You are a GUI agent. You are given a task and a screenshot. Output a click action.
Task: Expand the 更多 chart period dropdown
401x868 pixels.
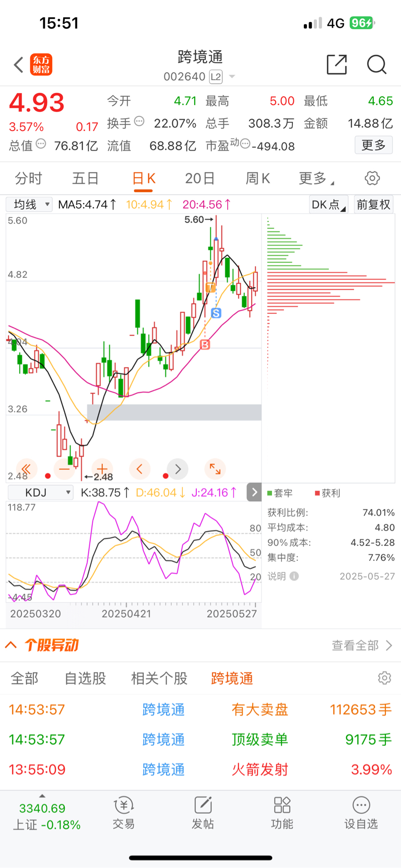click(x=316, y=179)
